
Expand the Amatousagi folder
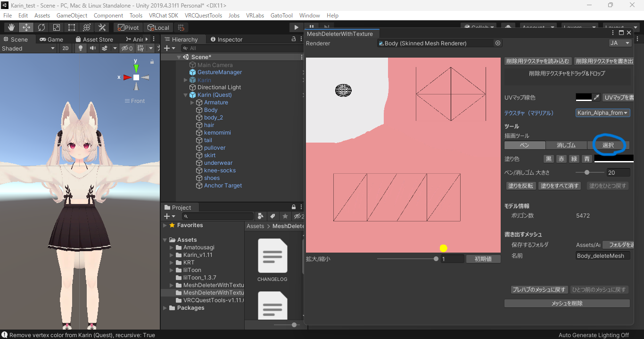point(172,247)
